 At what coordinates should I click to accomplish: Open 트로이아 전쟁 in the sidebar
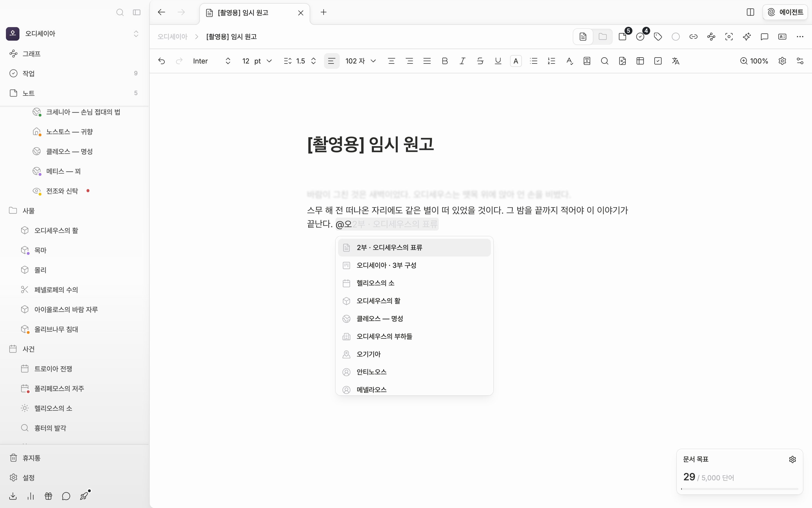pos(53,369)
